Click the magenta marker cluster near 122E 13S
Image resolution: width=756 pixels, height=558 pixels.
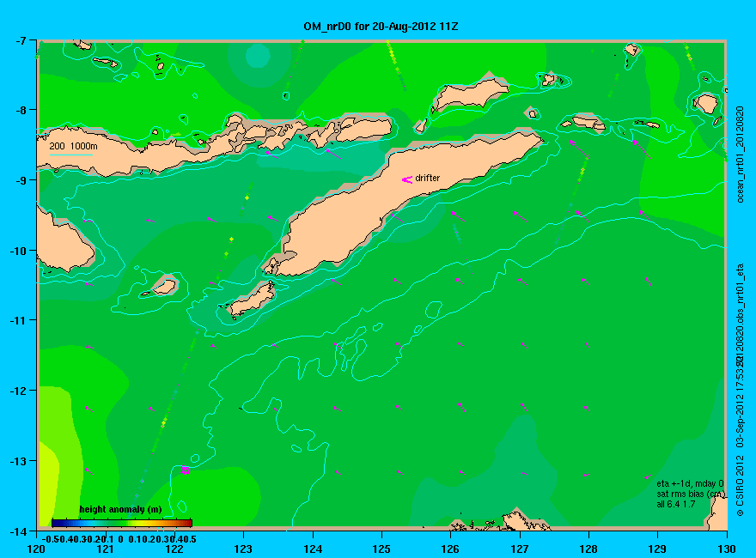click(186, 470)
